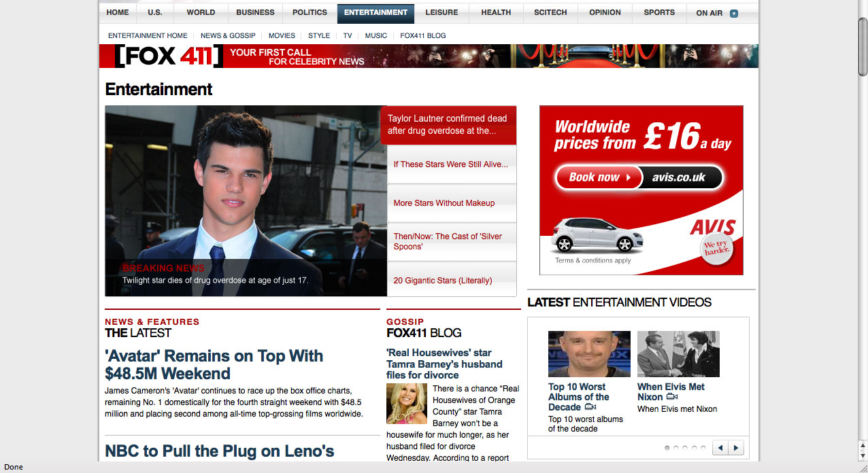Play the Top 10 Worst Albums video thumbnail

pos(589,354)
